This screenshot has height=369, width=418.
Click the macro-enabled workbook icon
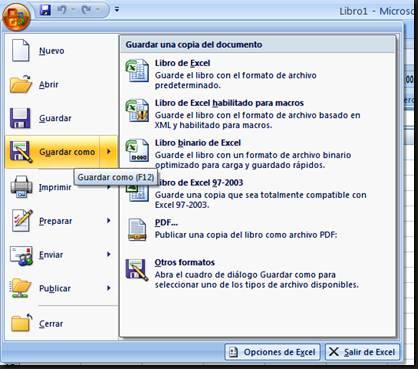coord(137,110)
